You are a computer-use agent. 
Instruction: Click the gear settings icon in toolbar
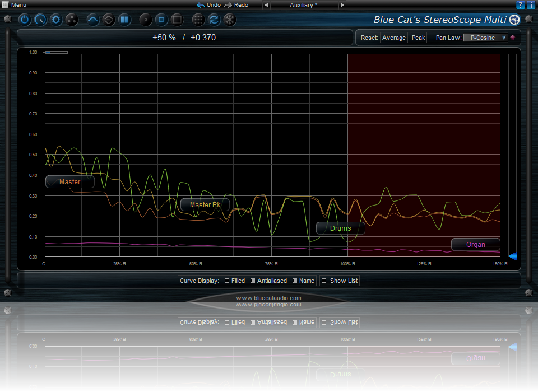click(56, 20)
